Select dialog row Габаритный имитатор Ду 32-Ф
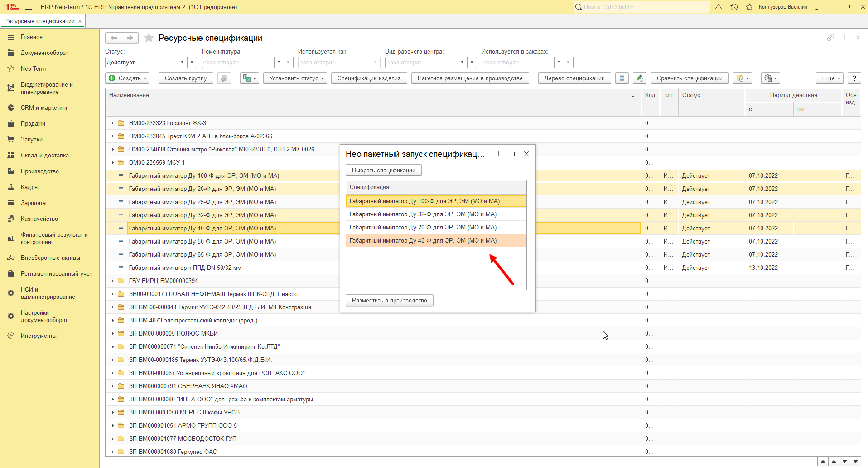The width and height of the screenshot is (868, 468). (436, 214)
